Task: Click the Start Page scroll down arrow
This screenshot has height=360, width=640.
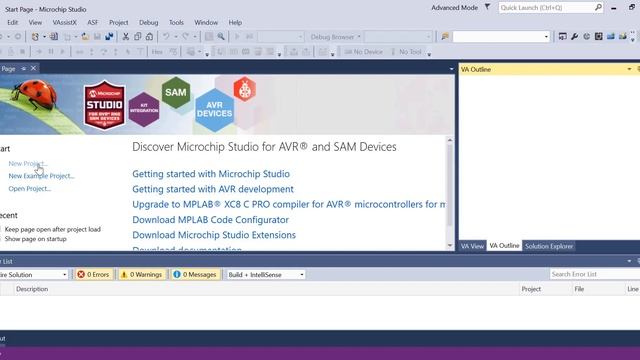Action: click(450, 245)
